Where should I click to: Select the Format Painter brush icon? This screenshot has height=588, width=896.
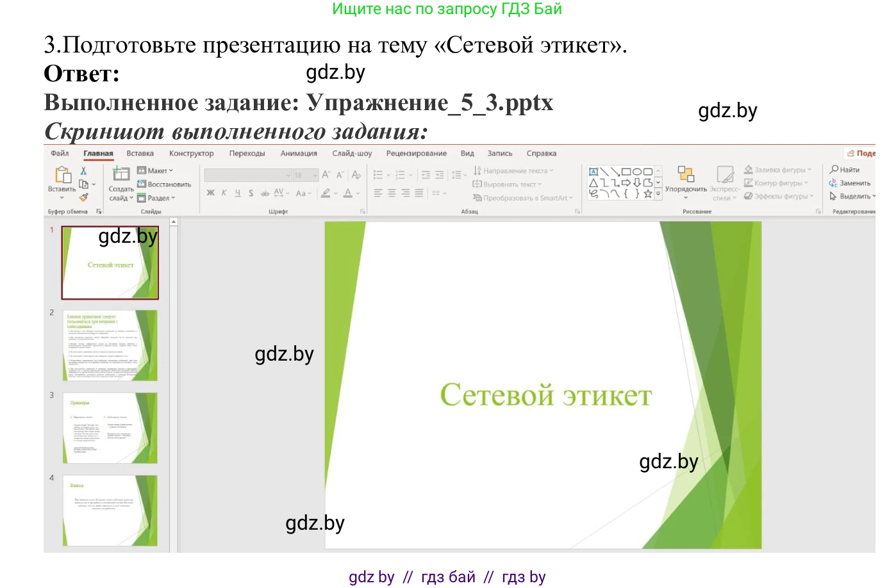(83, 198)
